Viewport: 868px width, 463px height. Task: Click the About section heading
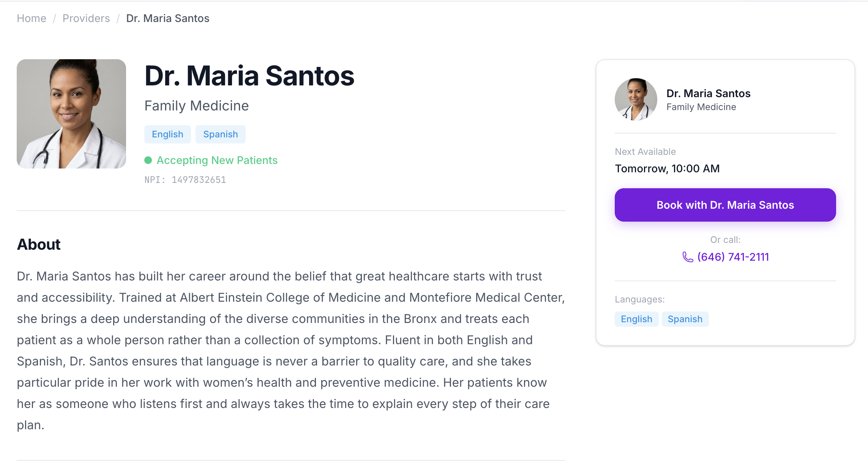point(39,244)
